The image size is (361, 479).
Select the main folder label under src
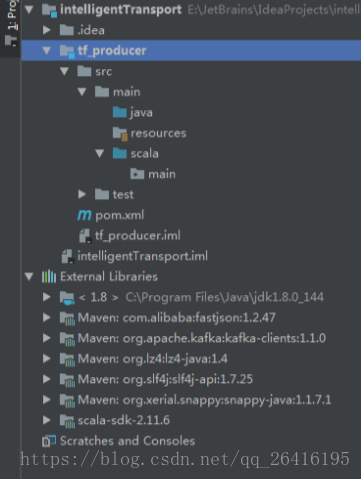[x=127, y=92]
